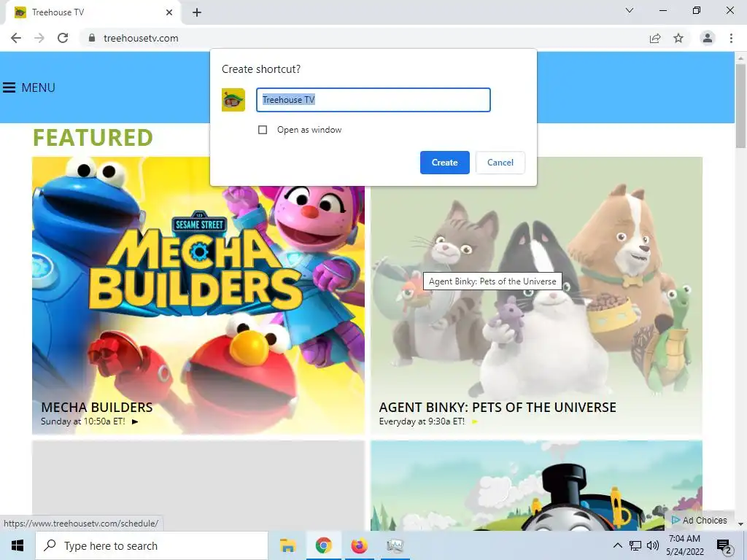View site info via the padlock icon
Image resolution: width=747 pixels, height=560 pixels.
92,38
